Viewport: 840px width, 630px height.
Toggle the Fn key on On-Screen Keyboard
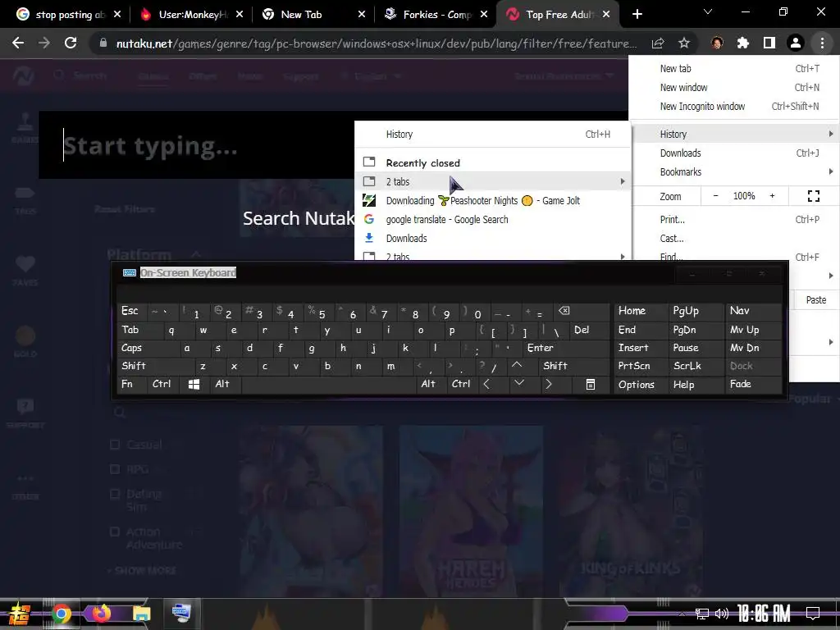point(131,384)
